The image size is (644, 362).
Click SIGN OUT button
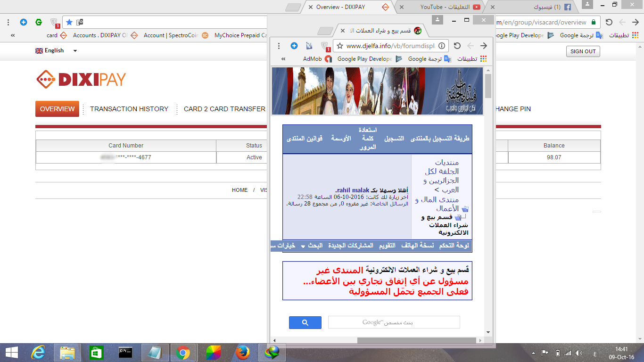tap(583, 51)
